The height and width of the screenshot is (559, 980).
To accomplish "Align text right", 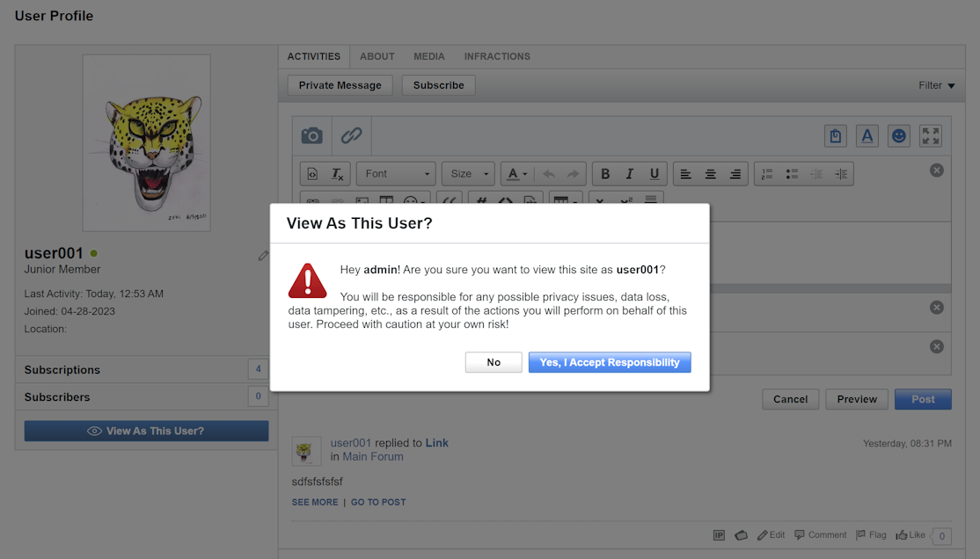I will point(735,174).
